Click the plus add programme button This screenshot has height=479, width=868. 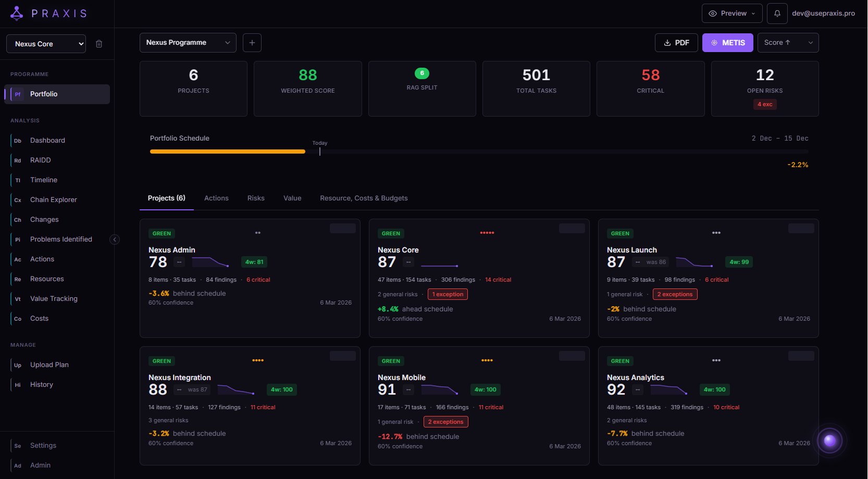(x=252, y=43)
